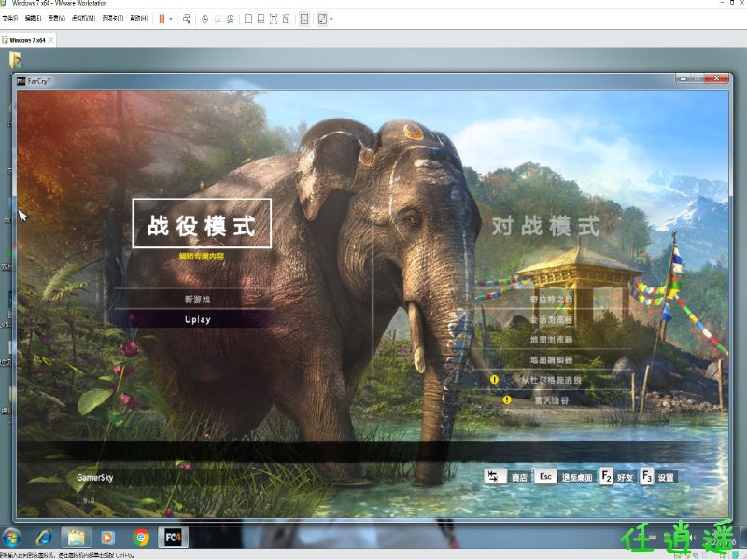Toggle the bottom thumbnail bar view icon
Screen dimensions: 747x560
click(x=261, y=19)
